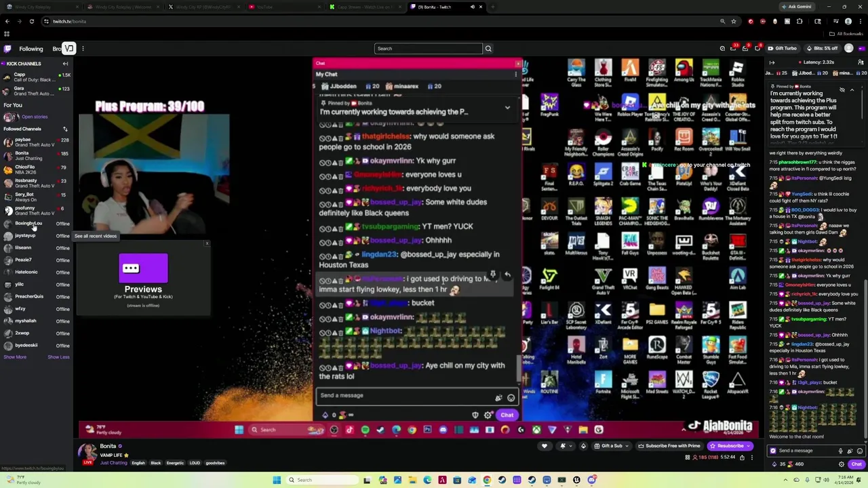Screen dimensions: 868x488
Task: Open VRChat icon on streamer's desktop
Action: pyautogui.click(x=630, y=279)
